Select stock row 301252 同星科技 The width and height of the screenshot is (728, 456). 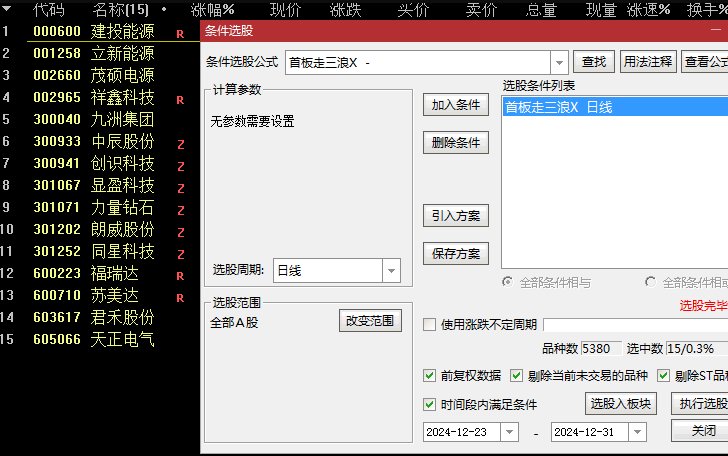(100, 251)
